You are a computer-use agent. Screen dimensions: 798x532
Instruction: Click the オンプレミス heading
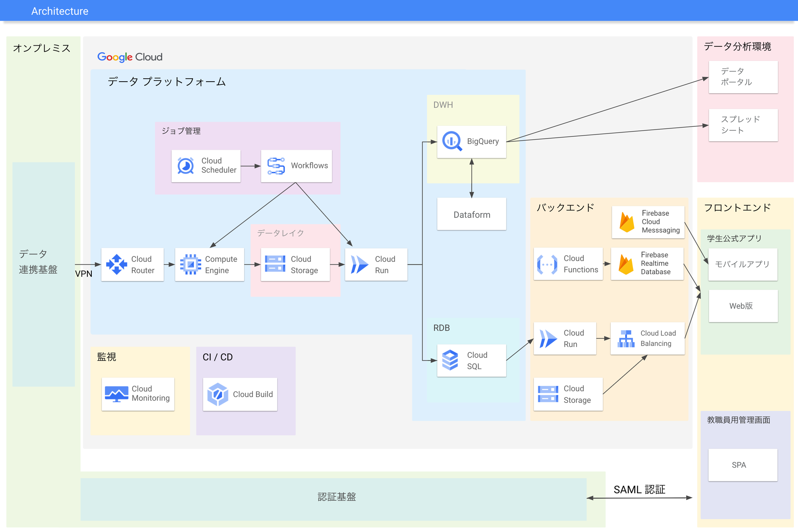[x=42, y=48]
